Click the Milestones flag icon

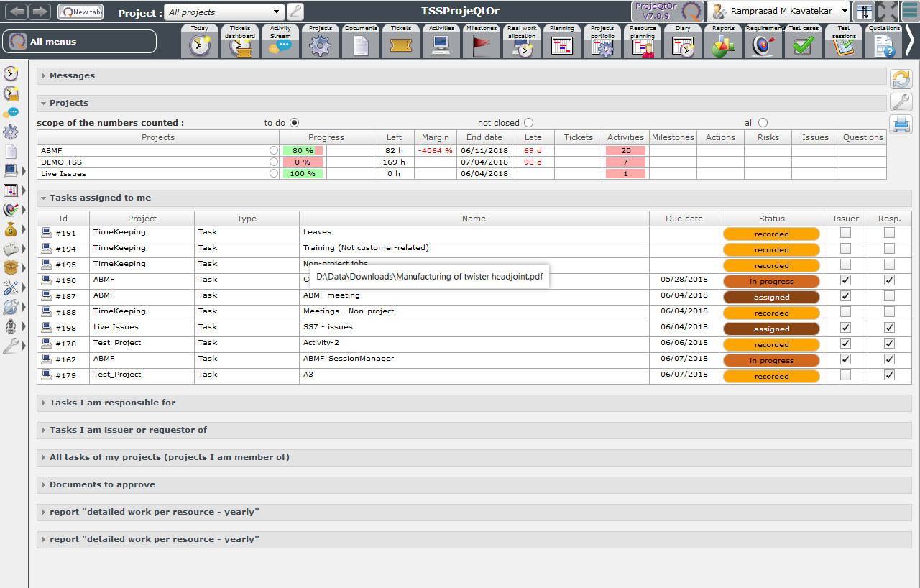coord(481,45)
